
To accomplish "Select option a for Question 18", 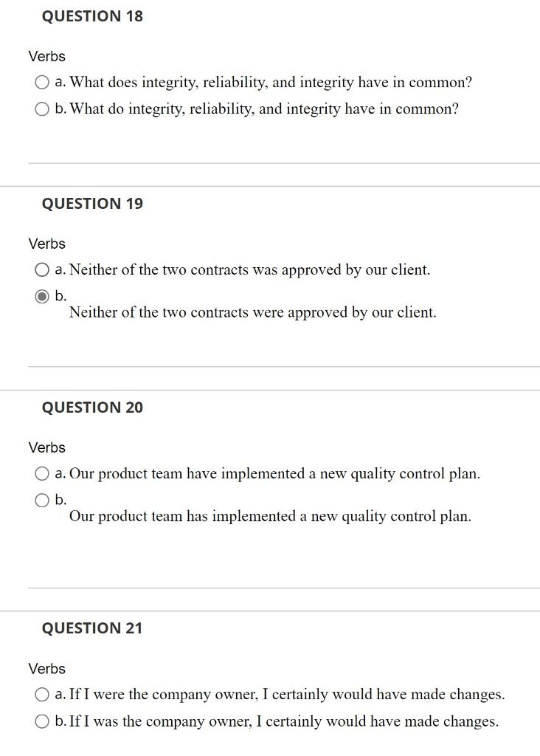I will coord(42,82).
